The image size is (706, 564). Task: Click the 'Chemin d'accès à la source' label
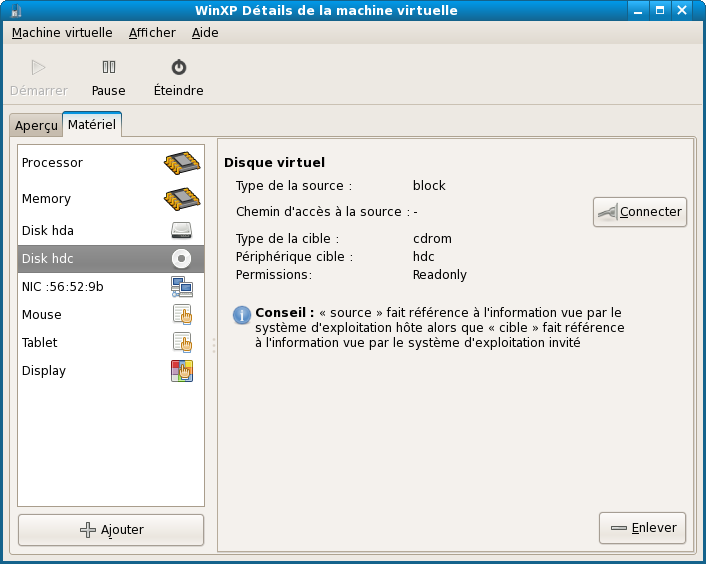[323, 212]
